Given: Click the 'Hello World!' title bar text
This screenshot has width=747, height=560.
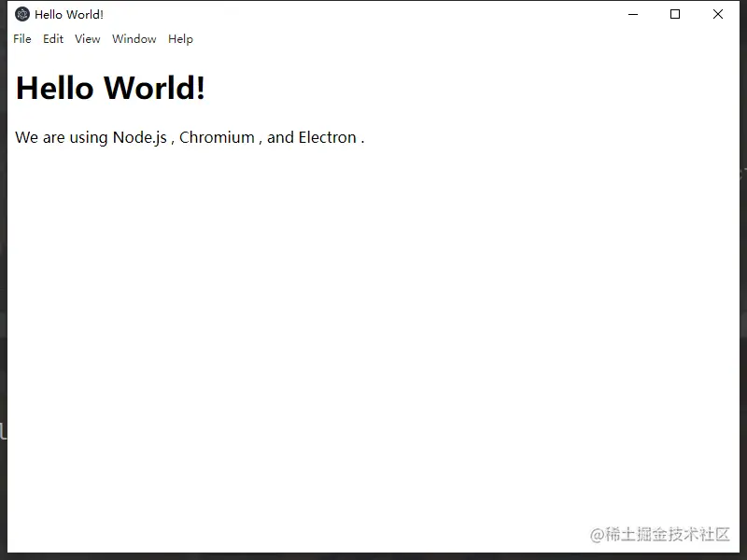Looking at the screenshot, I should (69, 15).
